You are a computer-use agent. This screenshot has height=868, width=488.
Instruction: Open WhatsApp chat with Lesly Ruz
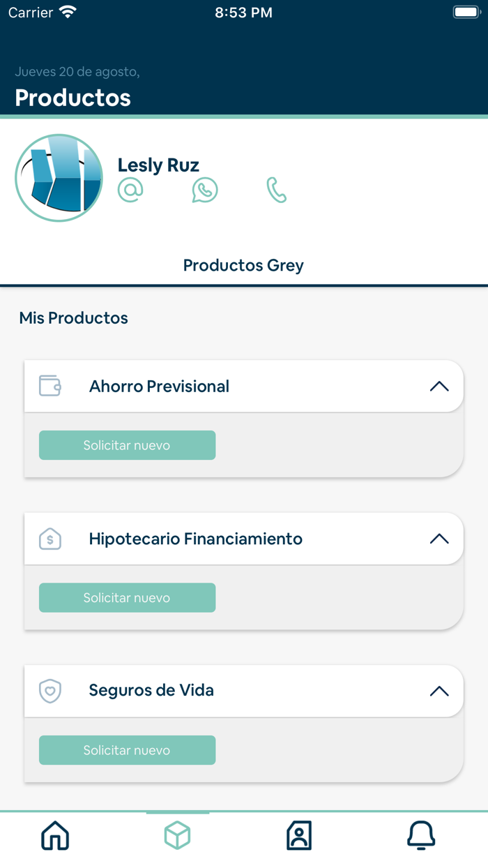click(205, 190)
